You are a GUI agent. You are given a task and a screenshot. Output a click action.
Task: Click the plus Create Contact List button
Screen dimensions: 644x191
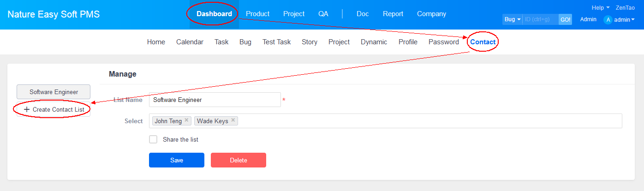pyautogui.click(x=54, y=110)
